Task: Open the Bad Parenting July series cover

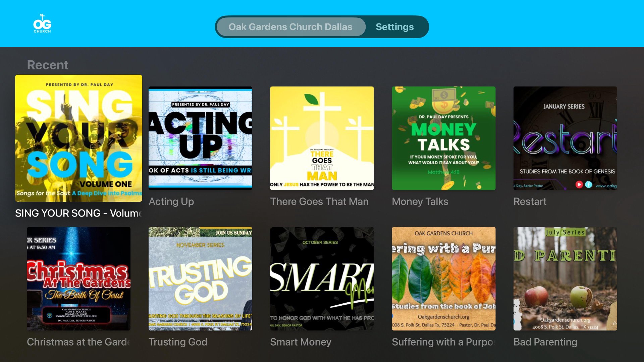Action: [x=565, y=279]
